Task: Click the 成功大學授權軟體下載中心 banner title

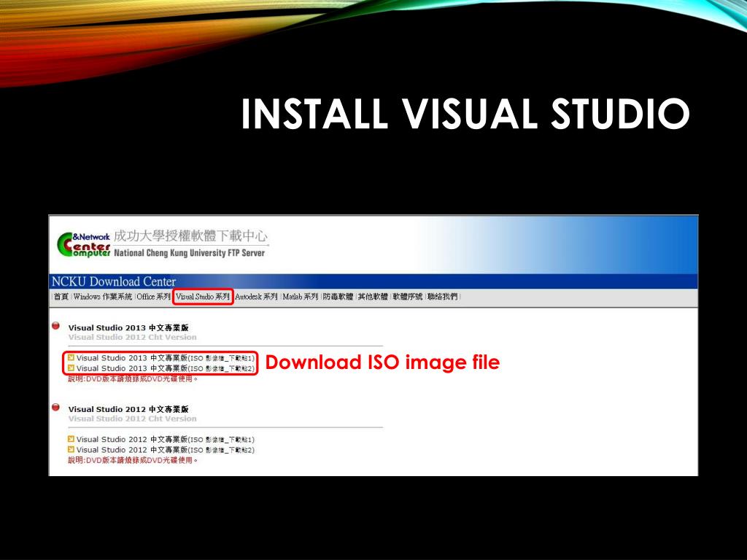Action: pyautogui.click(x=190, y=236)
